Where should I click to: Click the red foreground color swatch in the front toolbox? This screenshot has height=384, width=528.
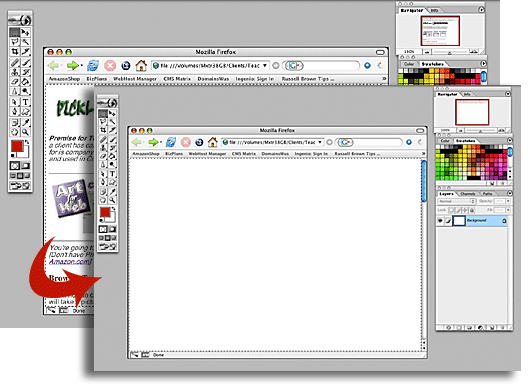pos(105,212)
